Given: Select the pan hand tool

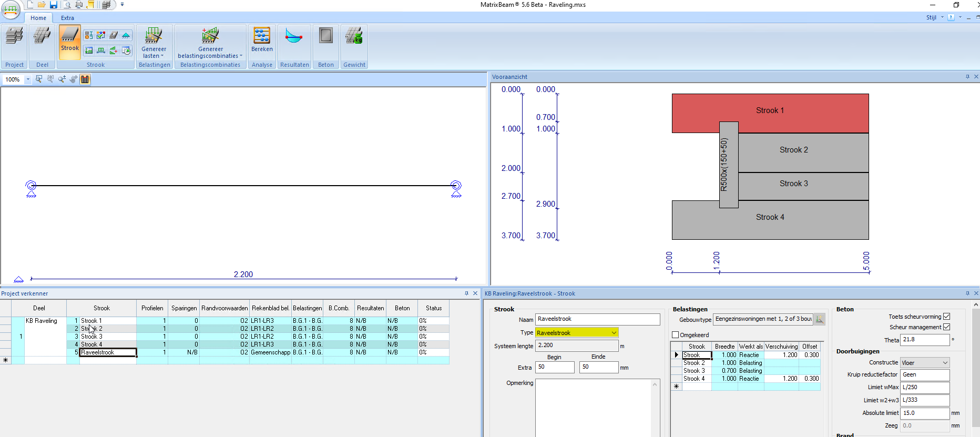Looking at the screenshot, I should [73, 79].
